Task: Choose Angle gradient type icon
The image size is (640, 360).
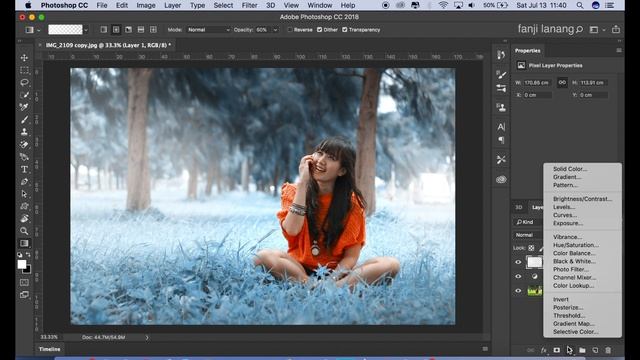Action: click(x=128, y=30)
